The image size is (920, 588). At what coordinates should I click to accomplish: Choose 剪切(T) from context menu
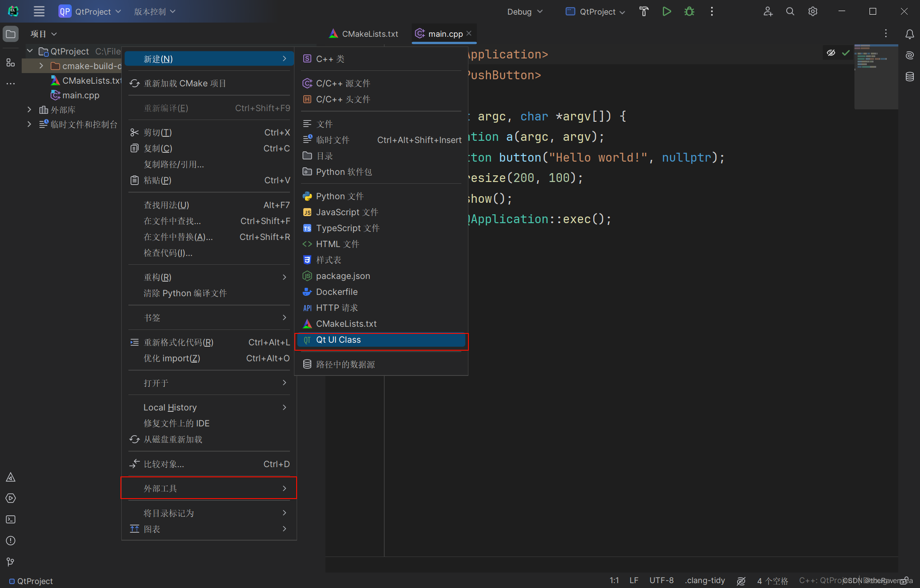[x=209, y=132]
